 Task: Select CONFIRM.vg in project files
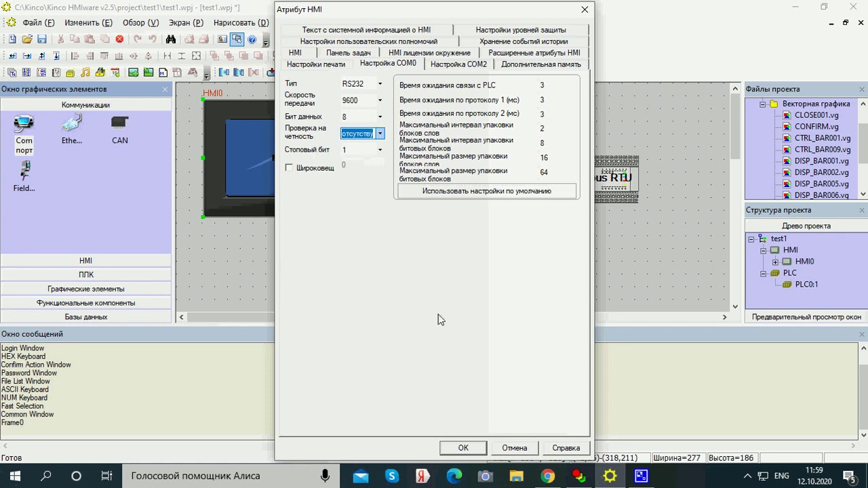click(816, 127)
